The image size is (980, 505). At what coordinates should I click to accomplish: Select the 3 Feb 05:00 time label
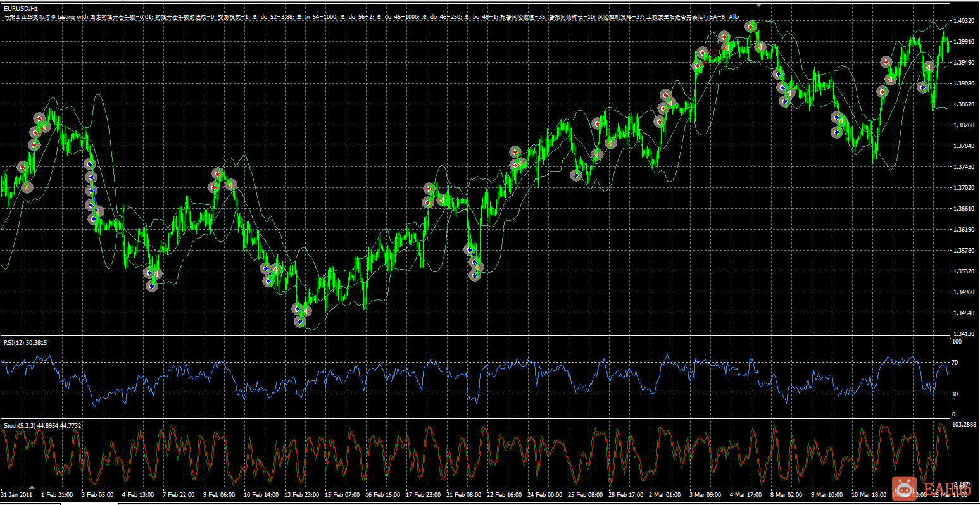tap(97, 494)
